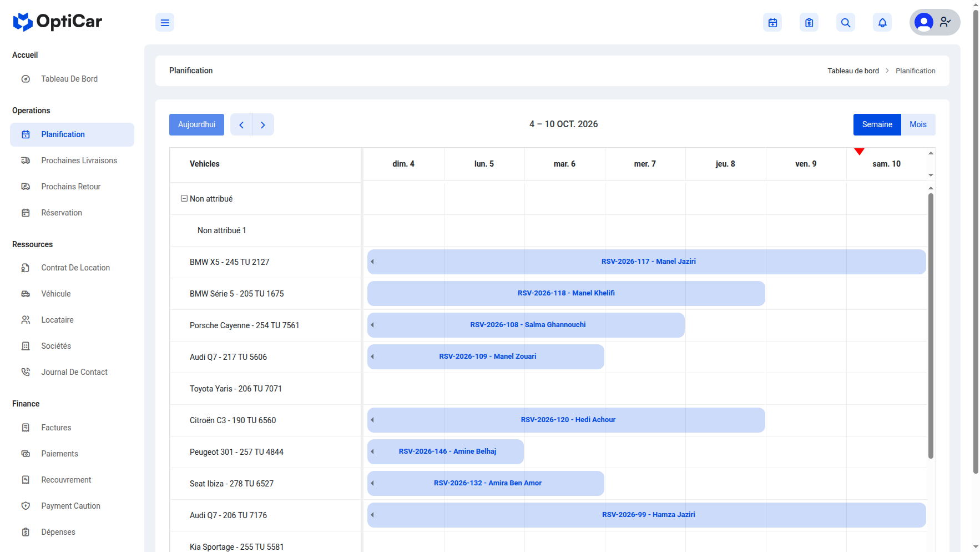The height and width of the screenshot is (552, 980).
Task: Open reservation RSV-2026-108 Salma Ghannouchi
Action: (x=526, y=325)
